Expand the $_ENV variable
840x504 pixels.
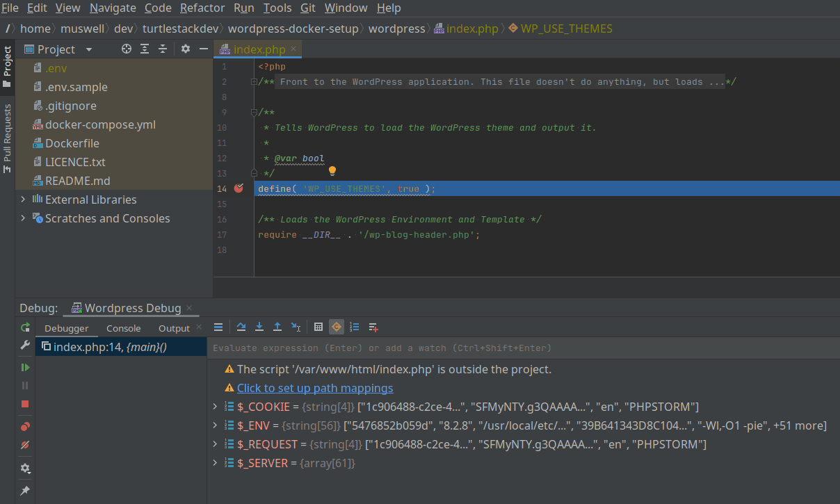[214, 425]
